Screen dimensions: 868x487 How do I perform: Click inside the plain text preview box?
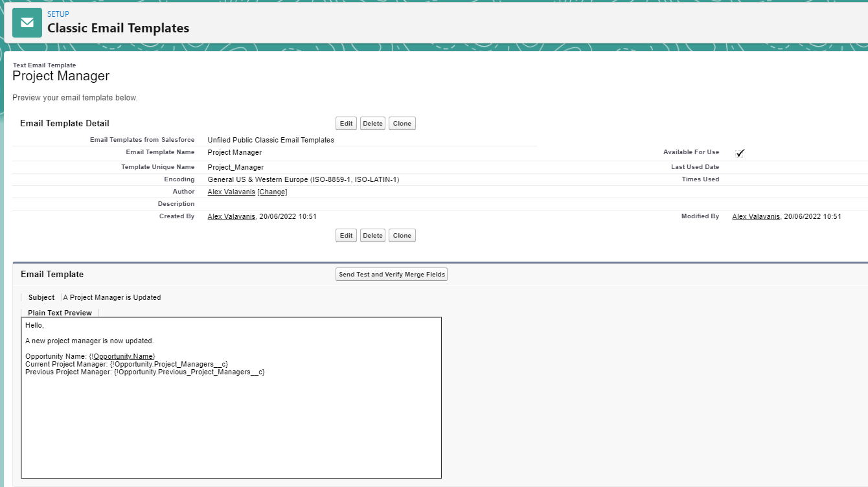tap(231, 421)
